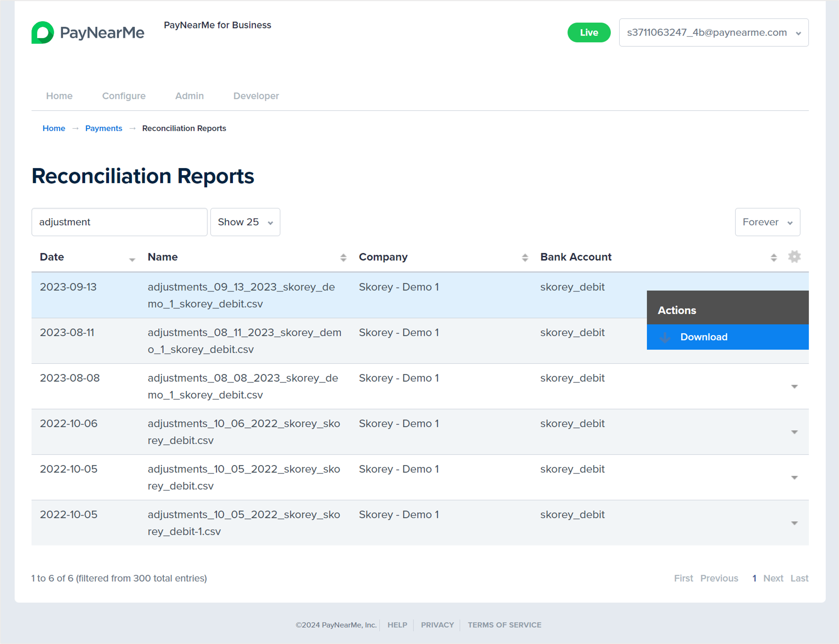Open the Developer menu
The width and height of the screenshot is (839, 644).
click(x=256, y=96)
